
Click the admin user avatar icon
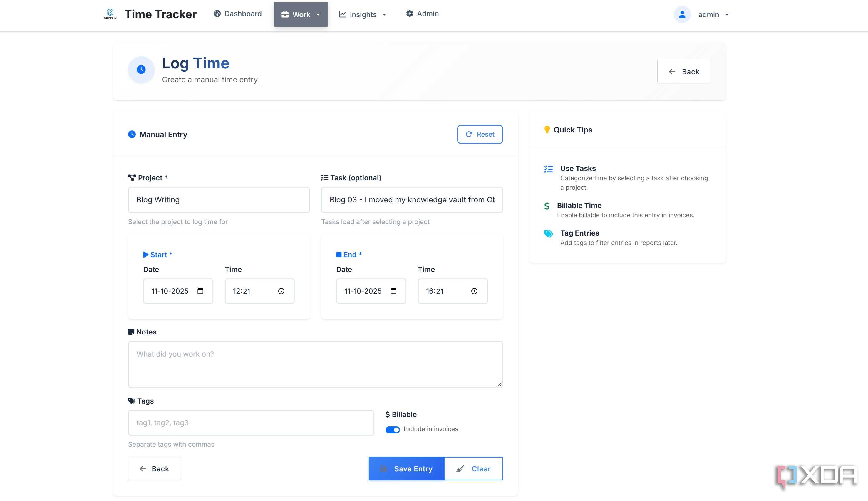tap(682, 14)
